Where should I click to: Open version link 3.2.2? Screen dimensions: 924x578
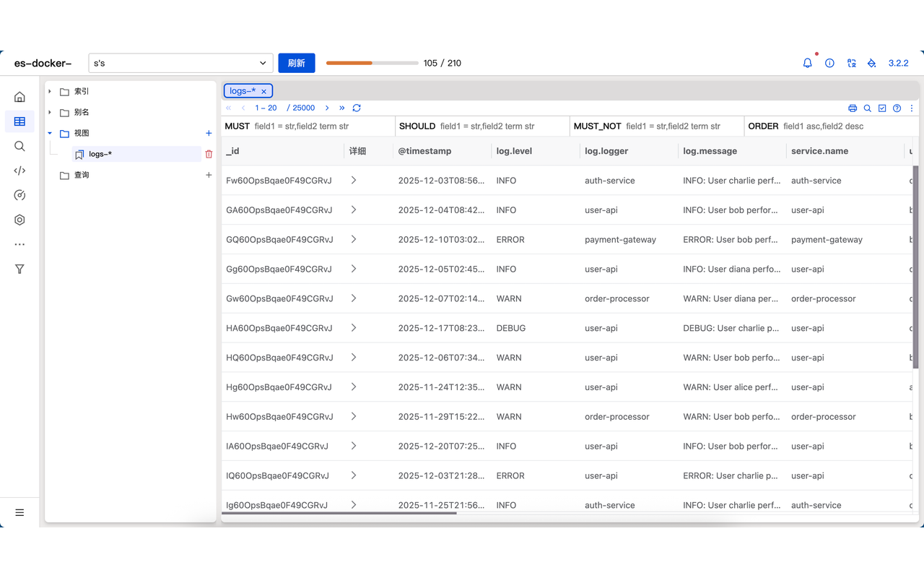898,63
